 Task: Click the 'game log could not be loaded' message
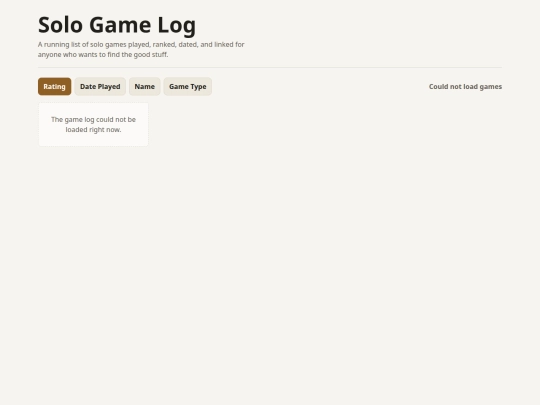(93, 124)
